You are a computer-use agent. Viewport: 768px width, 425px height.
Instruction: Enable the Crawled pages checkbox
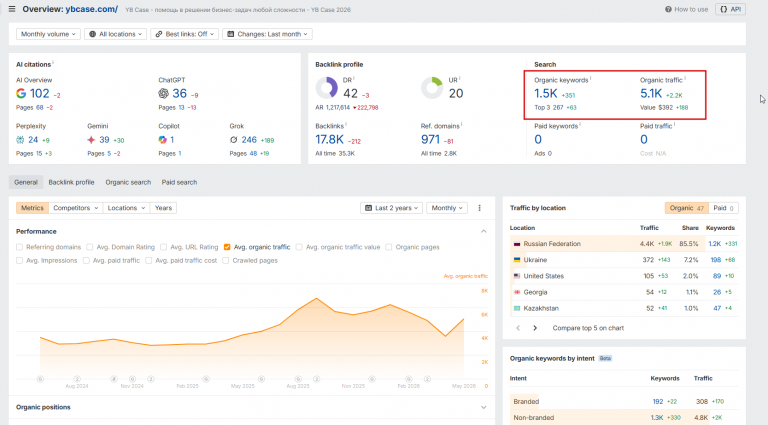click(x=226, y=260)
